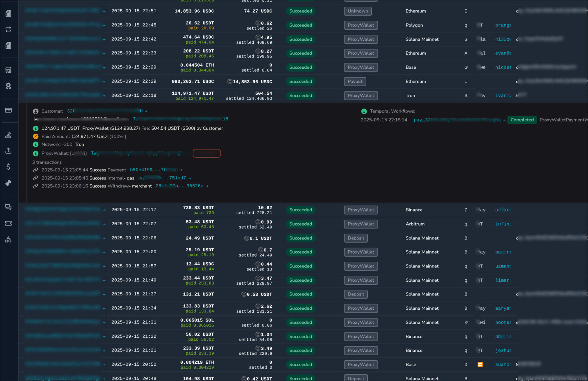Click the swap arrows sidebar icon

[8, 29]
